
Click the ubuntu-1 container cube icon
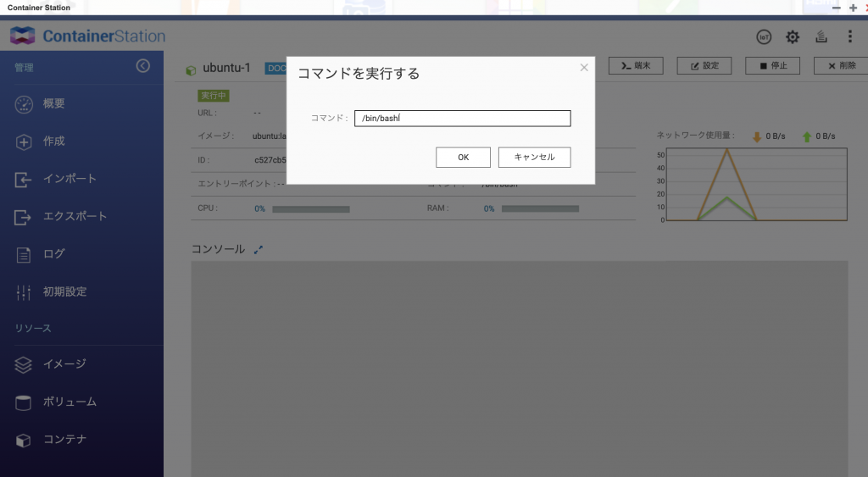(x=191, y=71)
